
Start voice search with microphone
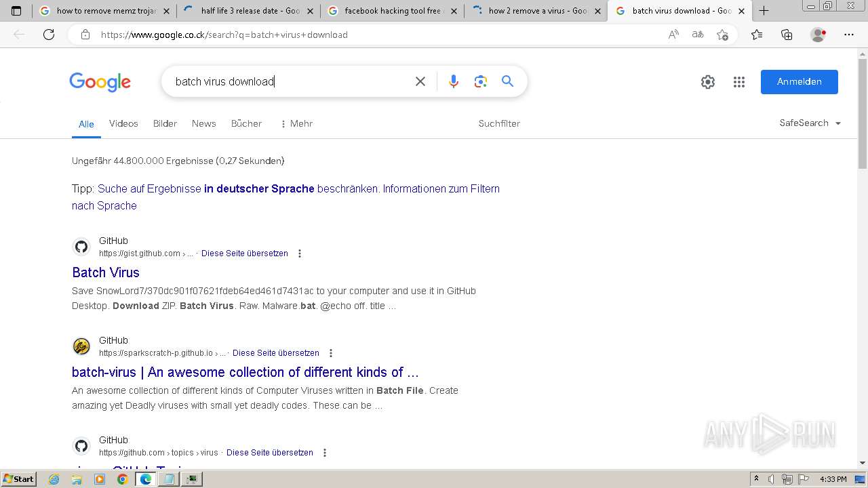(454, 81)
